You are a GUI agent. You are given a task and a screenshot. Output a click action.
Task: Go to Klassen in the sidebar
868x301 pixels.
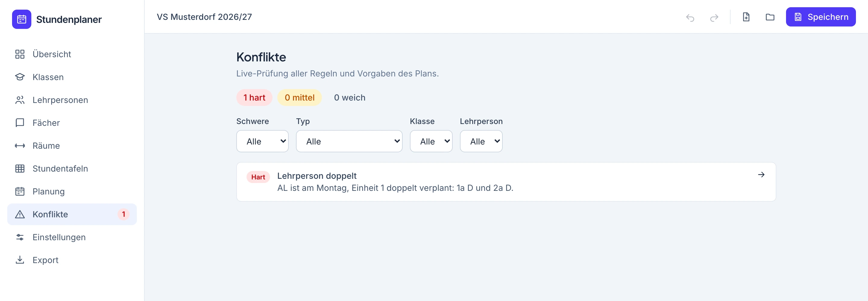(x=72, y=77)
